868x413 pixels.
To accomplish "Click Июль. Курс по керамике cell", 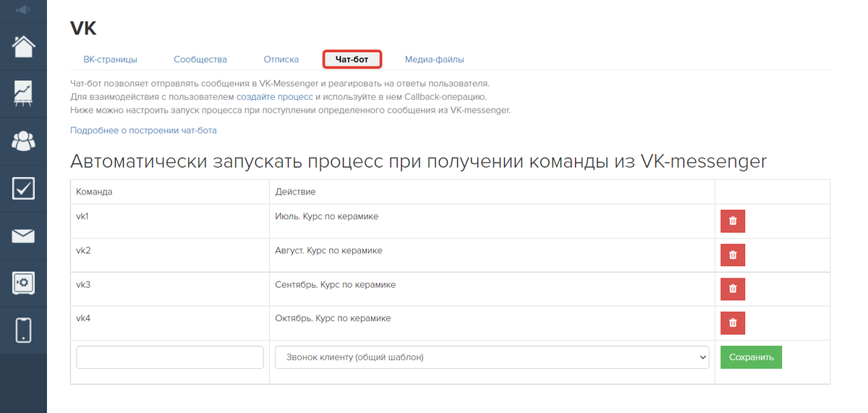I will coord(492,221).
